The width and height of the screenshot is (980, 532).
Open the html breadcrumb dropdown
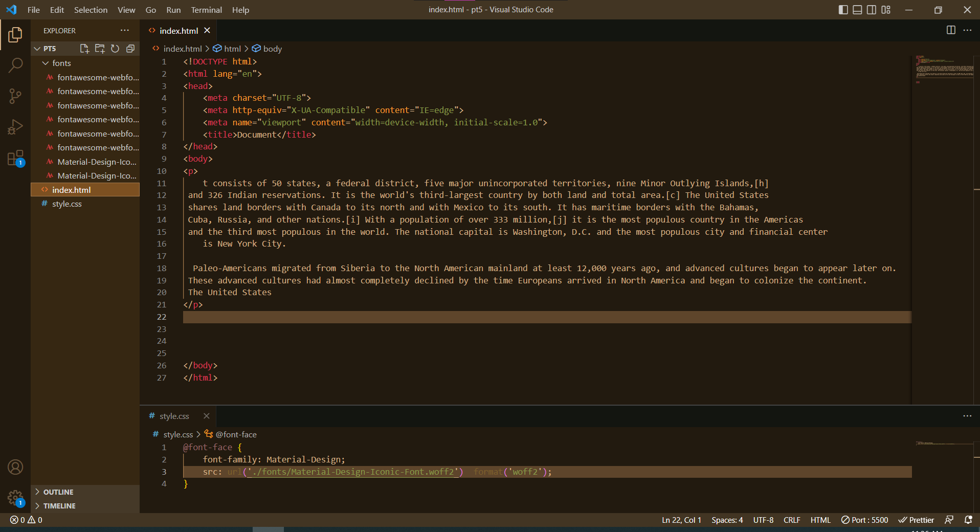(227, 49)
